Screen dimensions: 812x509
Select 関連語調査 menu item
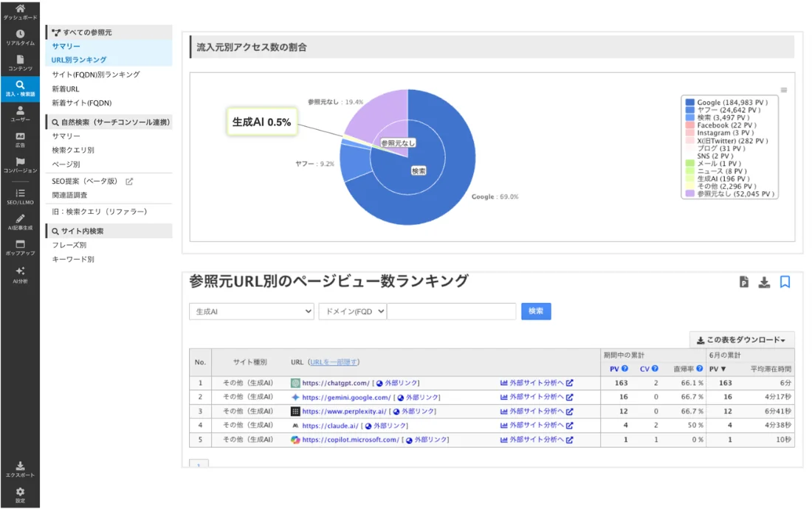[69, 195]
